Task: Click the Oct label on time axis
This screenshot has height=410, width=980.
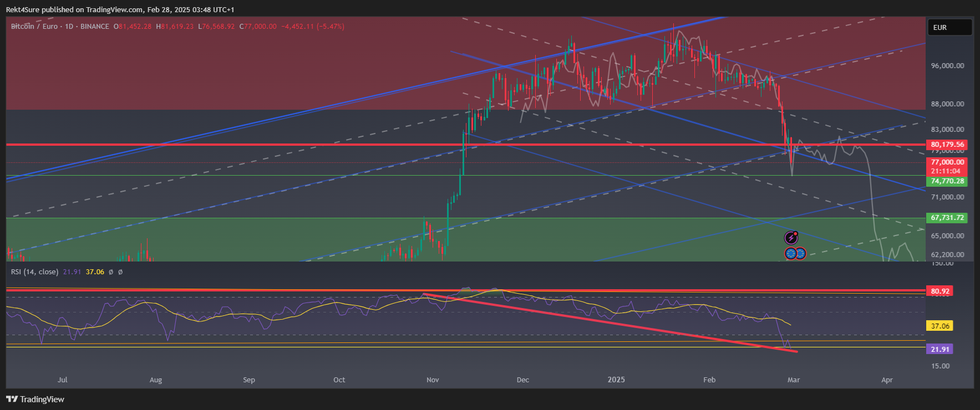Action: coord(339,380)
